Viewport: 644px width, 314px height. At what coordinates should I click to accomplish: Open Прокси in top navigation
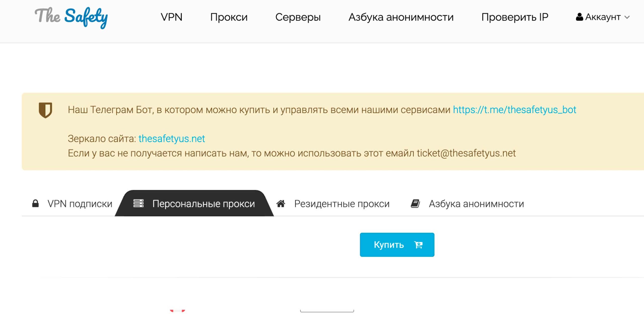[x=229, y=17]
